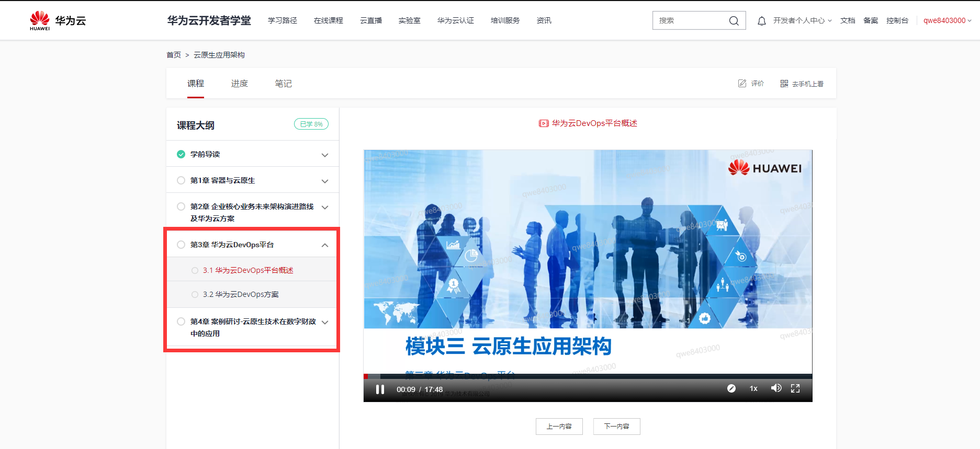Open the 备案 link

pyautogui.click(x=871, y=21)
